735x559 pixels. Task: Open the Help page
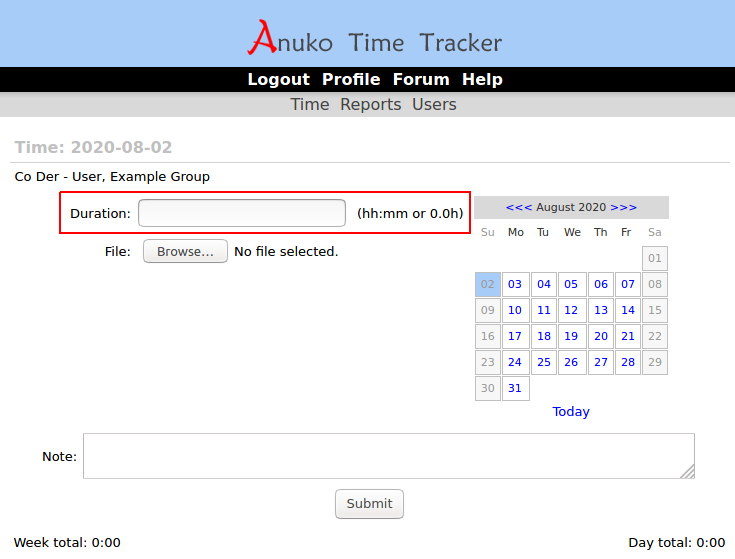(x=482, y=79)
